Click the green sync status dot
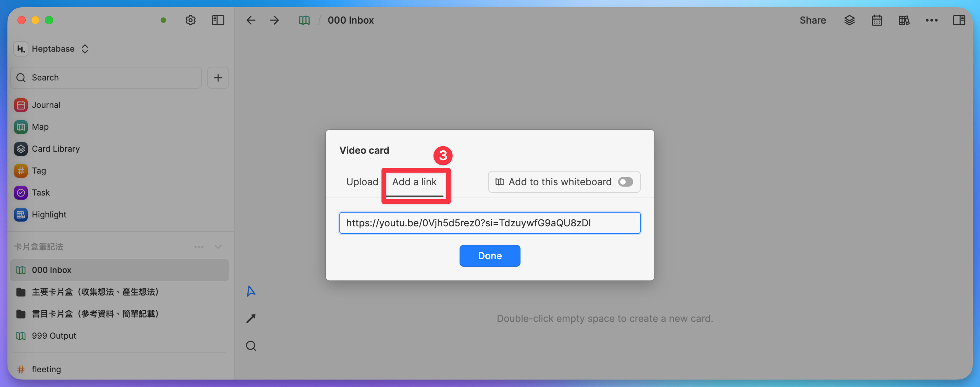This screenshot has width=980, height=387. (163, 20)
